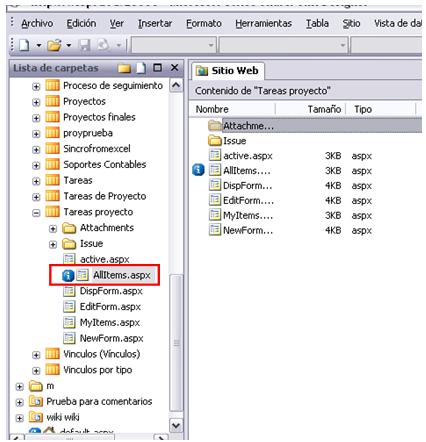Expand the m folder node
426x442 pixels.
[x=19, y=387]
